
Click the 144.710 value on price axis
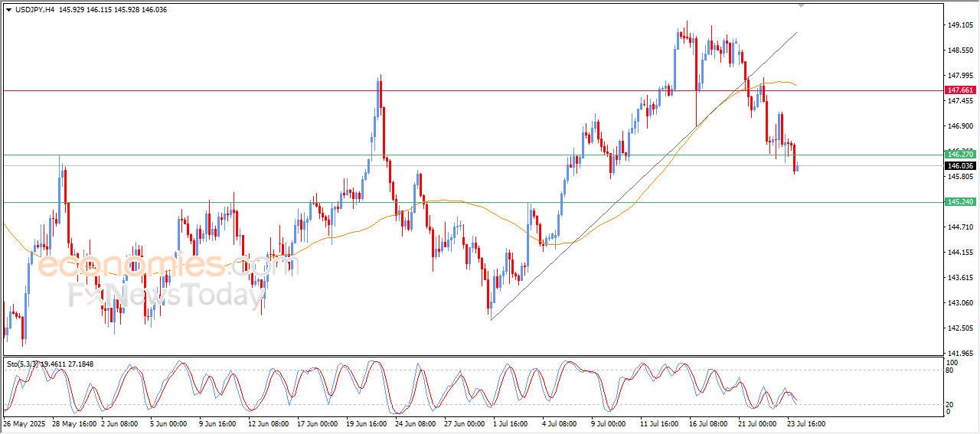[x=960, y=227]
